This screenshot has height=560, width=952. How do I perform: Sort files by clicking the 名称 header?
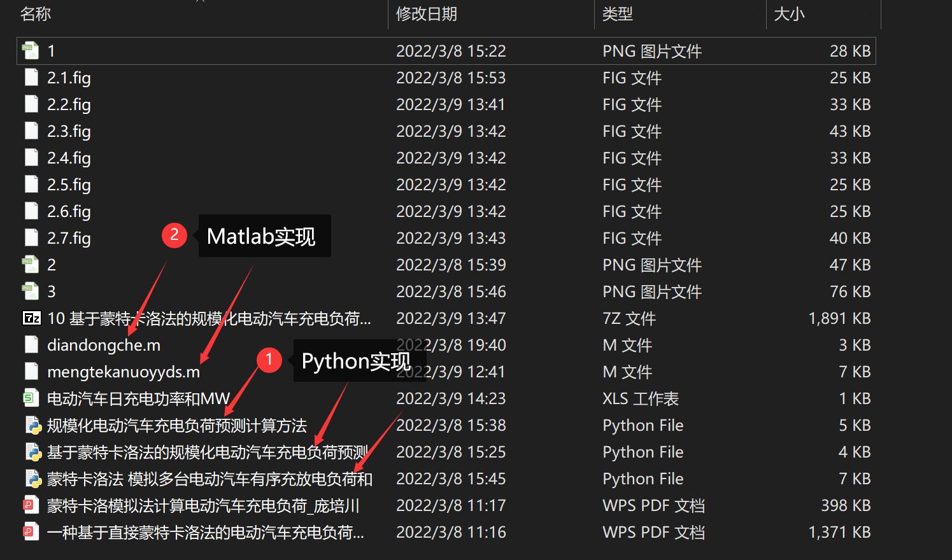tap(36, 14)
